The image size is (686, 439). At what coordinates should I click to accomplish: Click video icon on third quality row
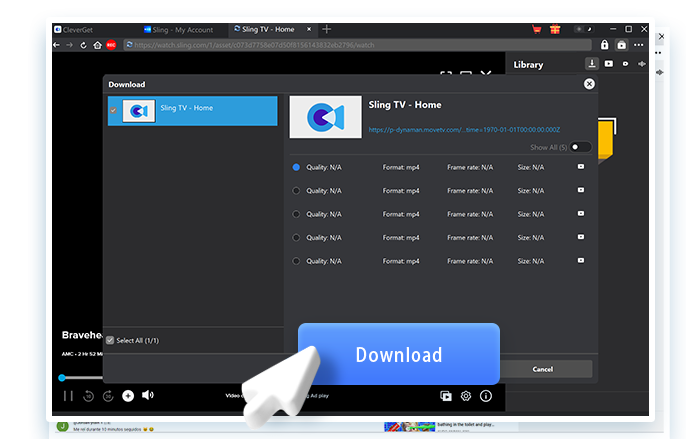[x=581, y=214]
